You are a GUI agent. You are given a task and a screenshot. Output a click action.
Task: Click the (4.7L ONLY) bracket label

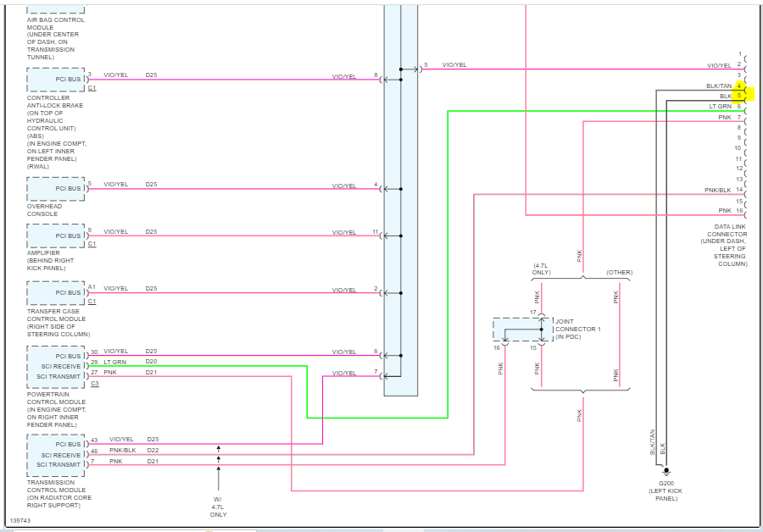pyautogui.click(x=541, y=269)
